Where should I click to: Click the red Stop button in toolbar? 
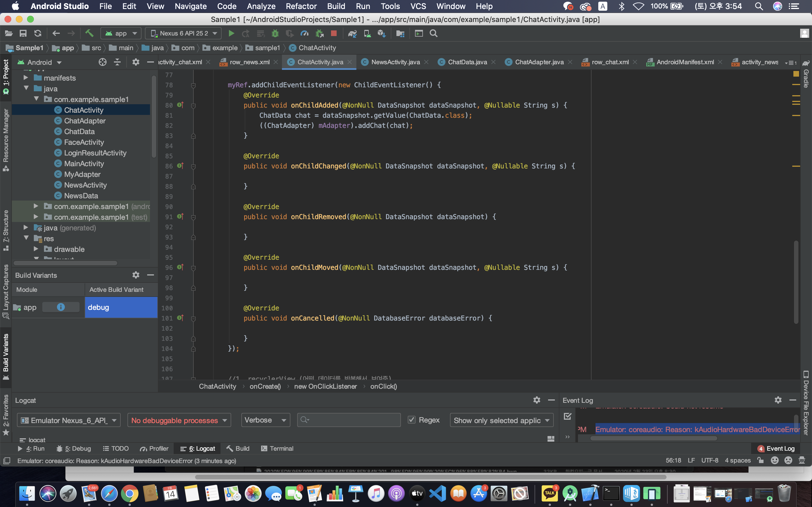click(334, 34)
